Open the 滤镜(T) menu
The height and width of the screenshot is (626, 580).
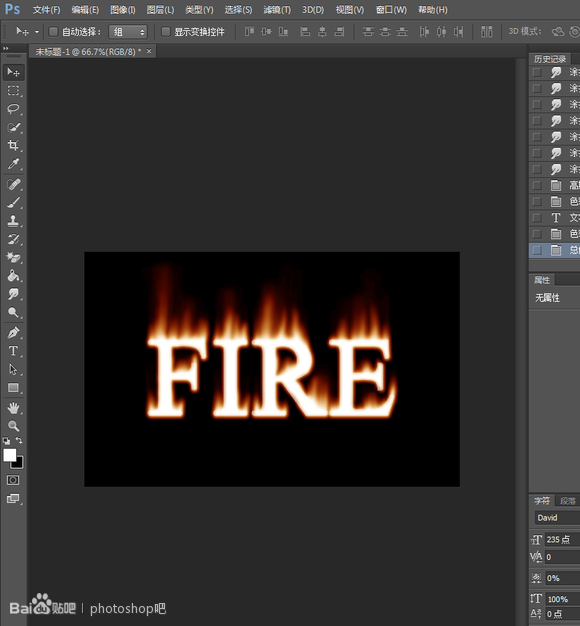(277, 10)
